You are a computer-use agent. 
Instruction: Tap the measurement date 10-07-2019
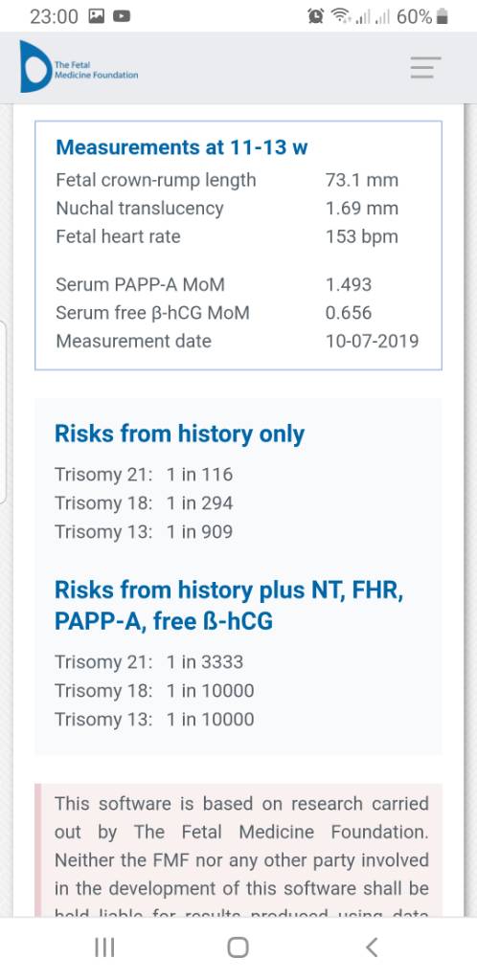[372, 342]
